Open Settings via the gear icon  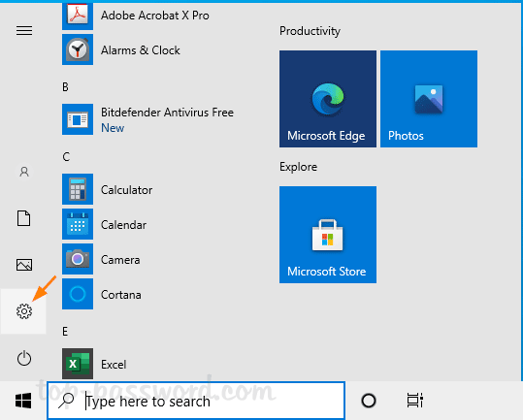coord(24,311)
